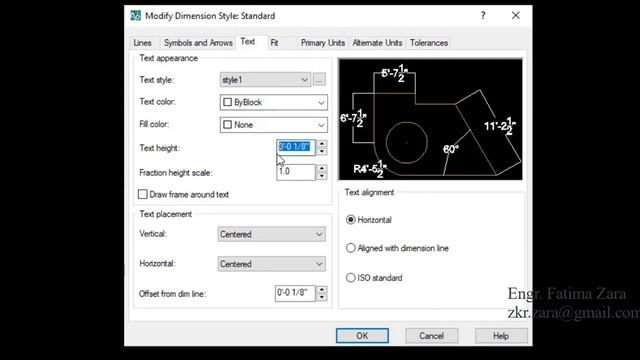The width and height of the screenshot is (640, 360).
Task: Open the Fit tab
Action: [x=274, y=43]
